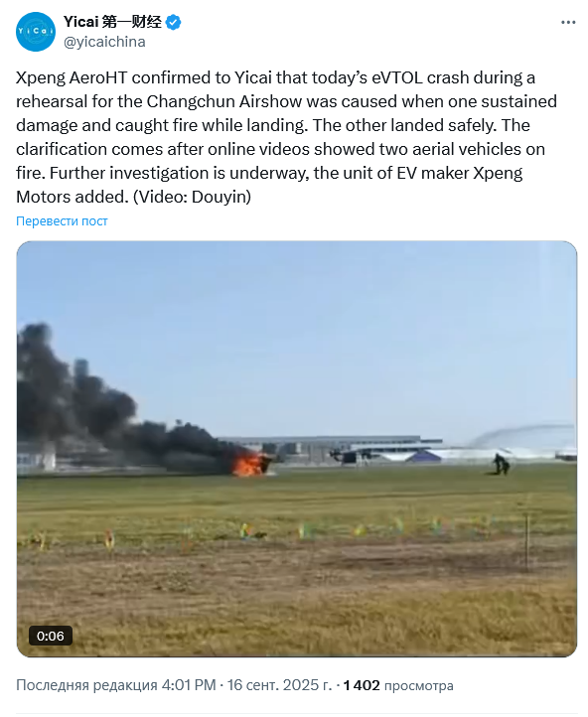Click the words Xpeng AeroHT in post
The height and width of the screenshot is (717, 588).
tap(71, 77)
